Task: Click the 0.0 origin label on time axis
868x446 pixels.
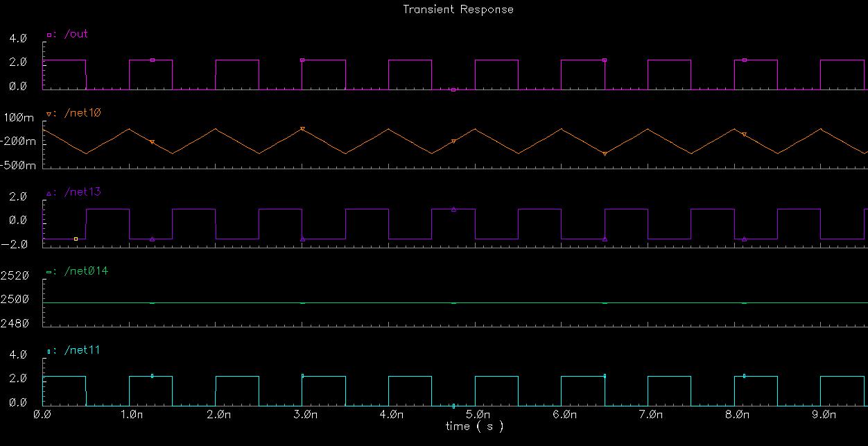Action: (x=43, y=415)
